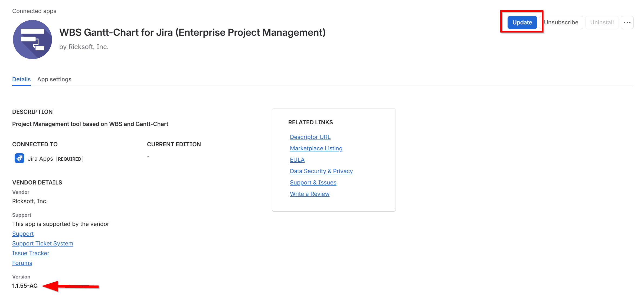Click the Uninstall button
This screenshot has height=295, width=644.
coord(602,22)
